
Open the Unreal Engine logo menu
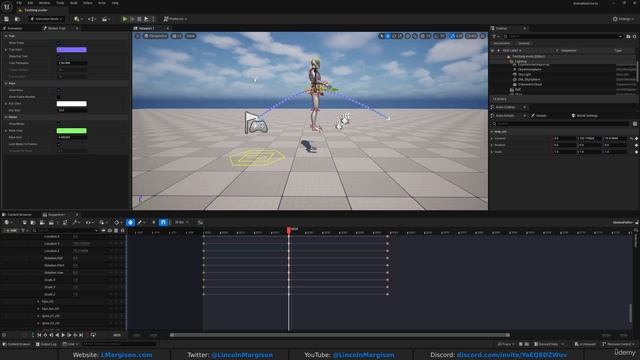coord(7,7)
